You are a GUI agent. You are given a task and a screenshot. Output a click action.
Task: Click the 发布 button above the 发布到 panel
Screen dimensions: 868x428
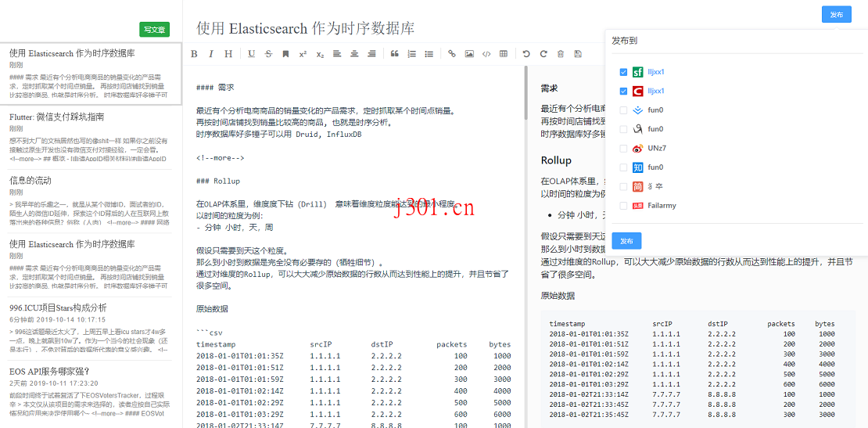[x=837, y=15]
